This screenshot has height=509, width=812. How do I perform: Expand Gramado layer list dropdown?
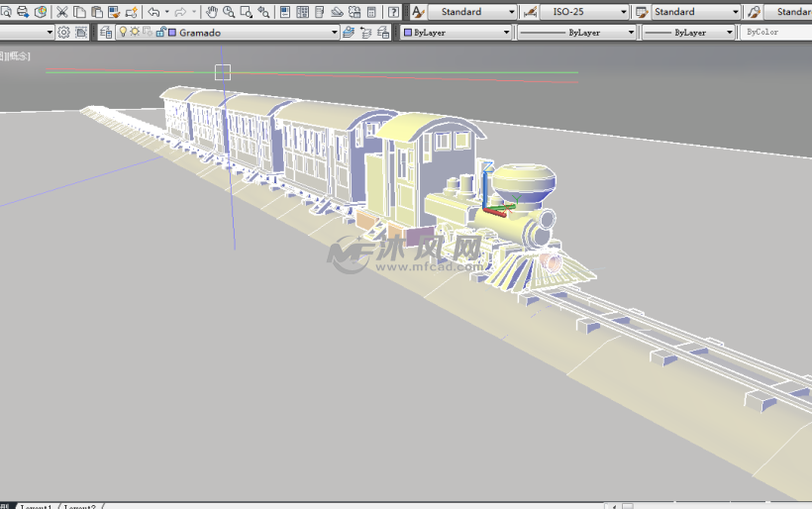(x=335, y=33)
